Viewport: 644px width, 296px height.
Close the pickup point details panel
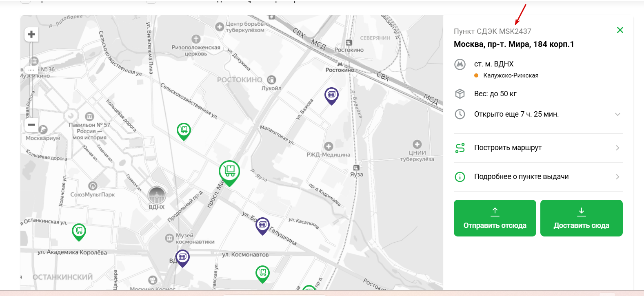(x=620, y=30)
